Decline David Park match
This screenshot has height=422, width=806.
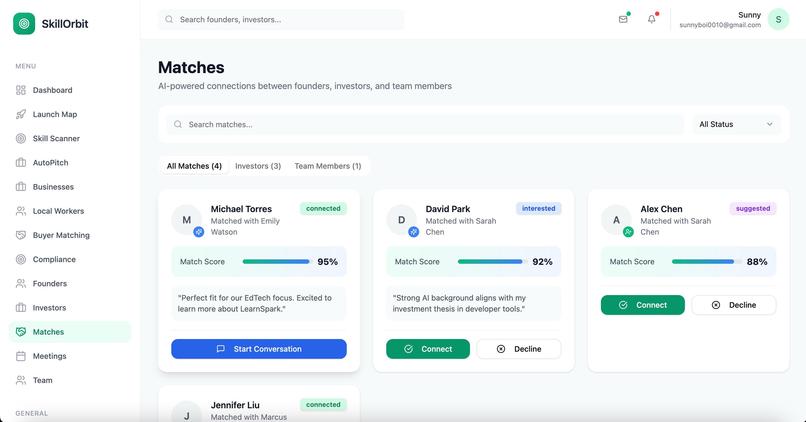point(519,348)
